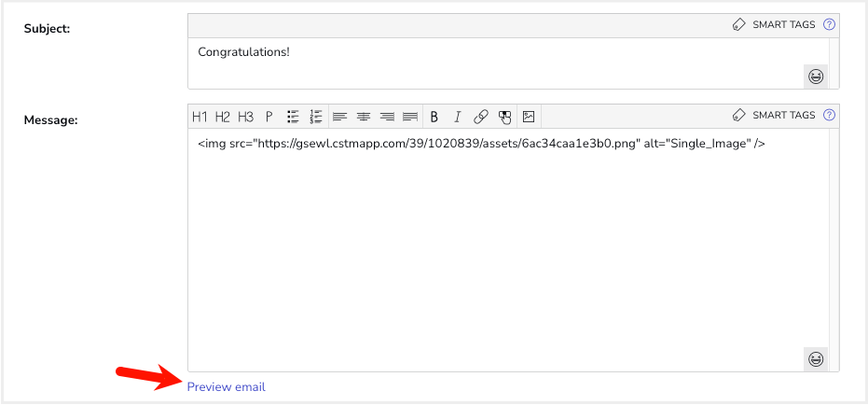Open emoji picker in Message field
The height and width of the screenshot is (405, 868).
816,359
